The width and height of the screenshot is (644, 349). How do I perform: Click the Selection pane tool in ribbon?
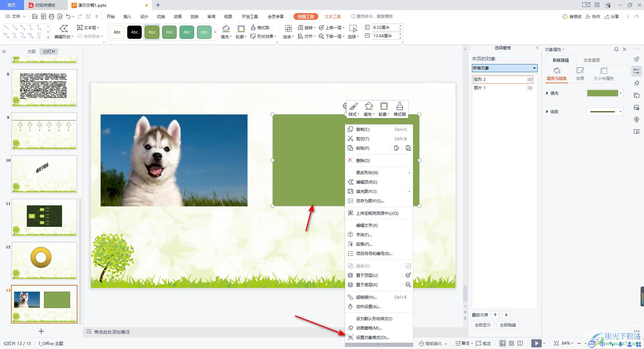click(353, 32)
